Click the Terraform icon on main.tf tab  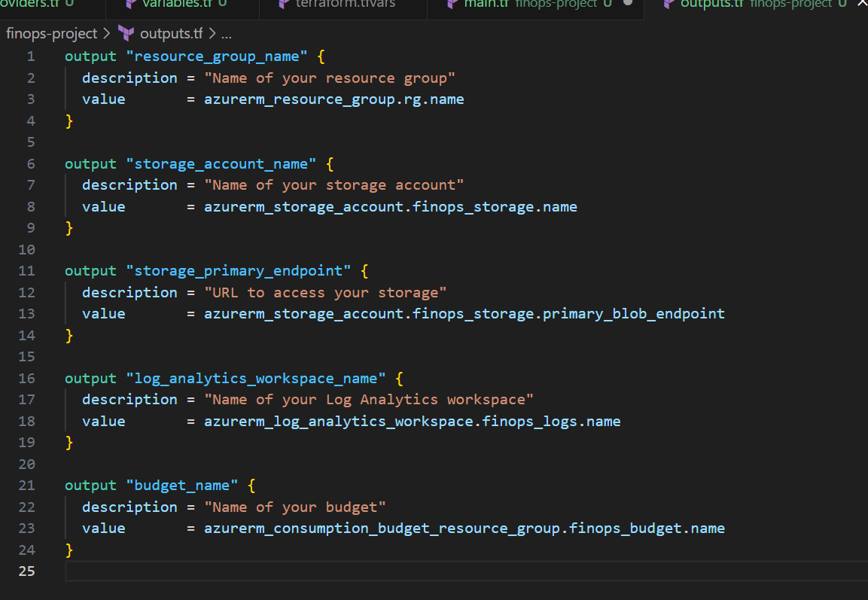452,4
